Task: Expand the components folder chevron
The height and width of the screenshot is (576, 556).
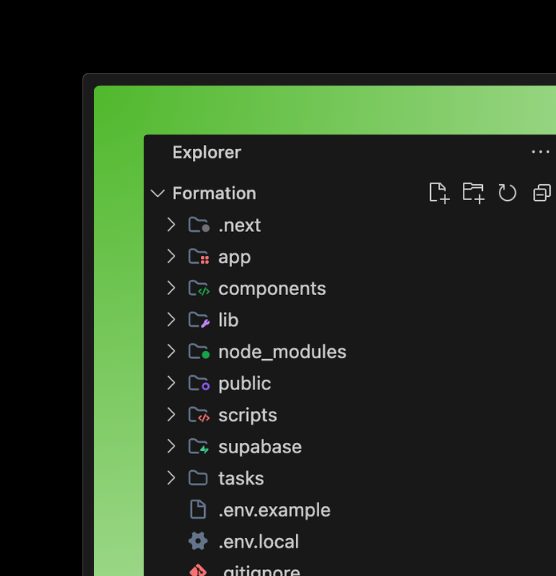Action: click(x=171, y=288)
